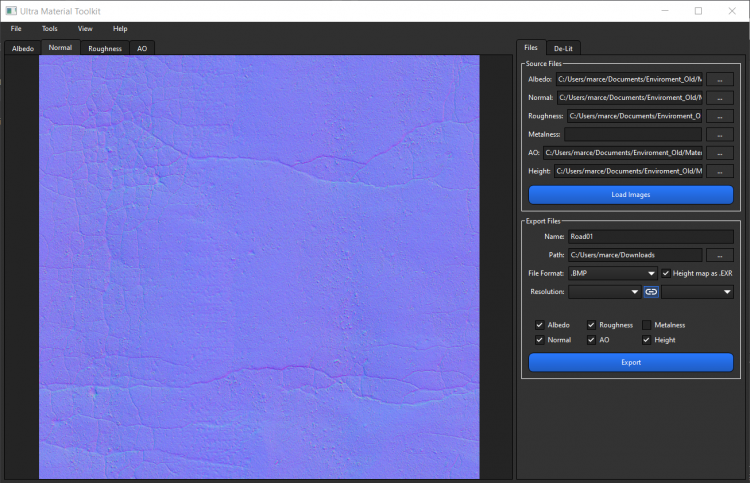The height and width of the screenshot is (483, 750).
Task: Uncheck Height map as .EXR option
Action: click(x=666, y=273)
